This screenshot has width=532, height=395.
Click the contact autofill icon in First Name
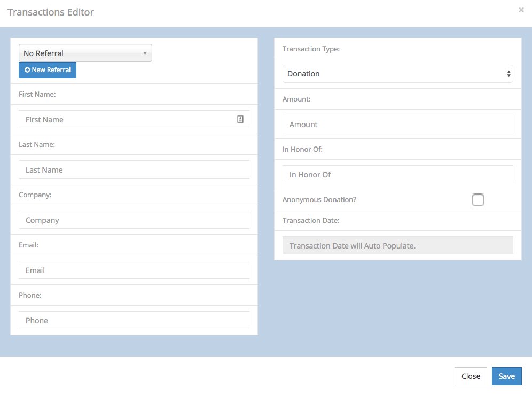click(x=240, y=120)
